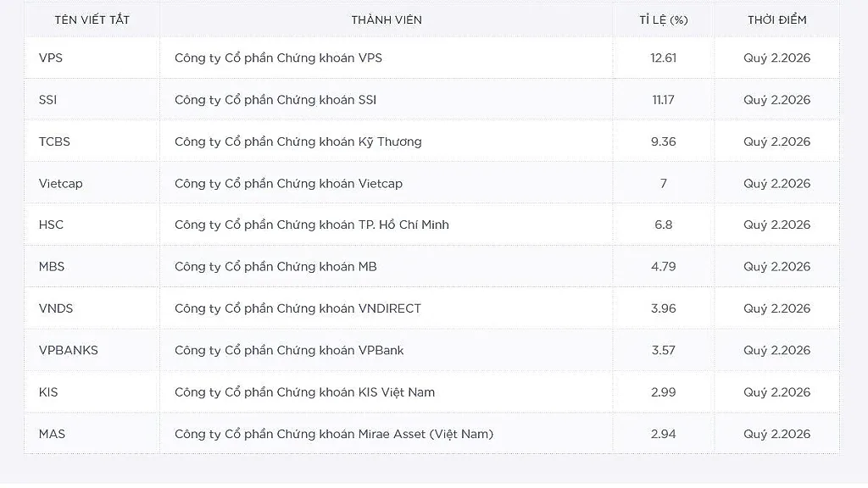The image size is (868, 488).
Task: Click the THÀNH VIÊN column header
Action: [387, 20]
